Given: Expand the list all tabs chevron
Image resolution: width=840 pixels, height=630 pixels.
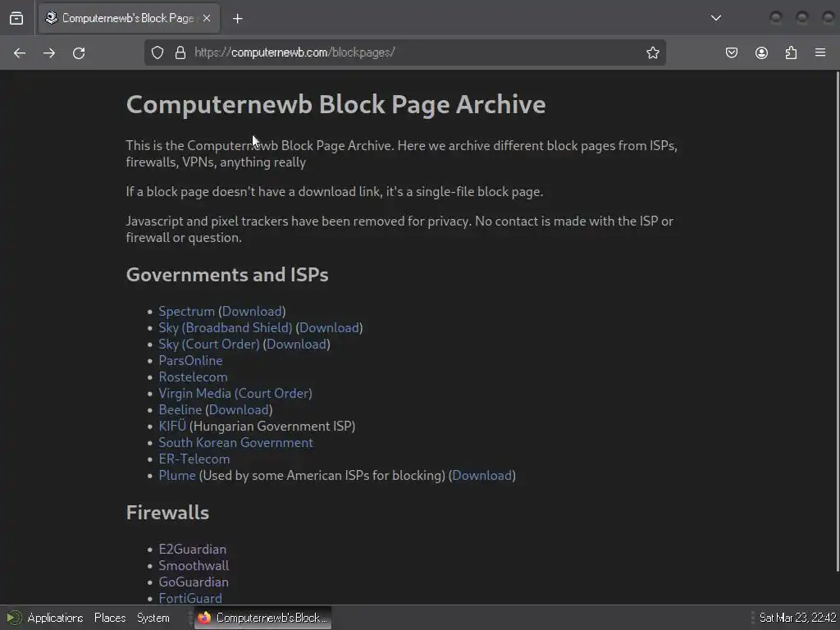Looking at the screenshot, I should [x=715, y=18].
